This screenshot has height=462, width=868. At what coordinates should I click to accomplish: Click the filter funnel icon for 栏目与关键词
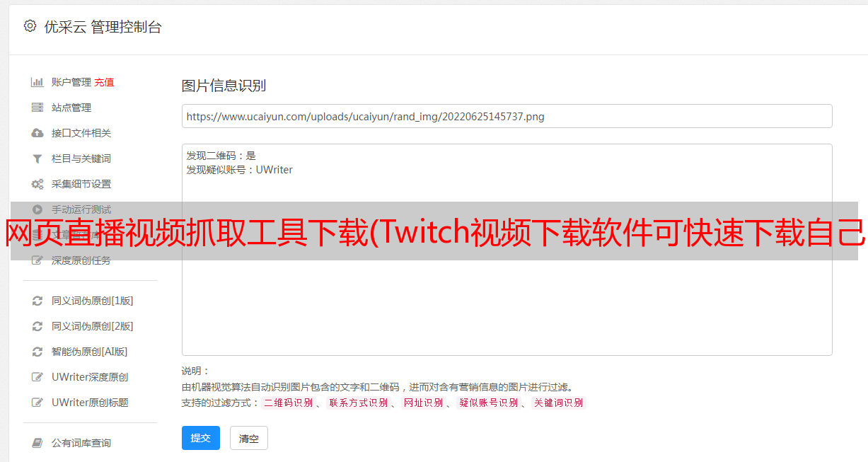coord(37,158)
